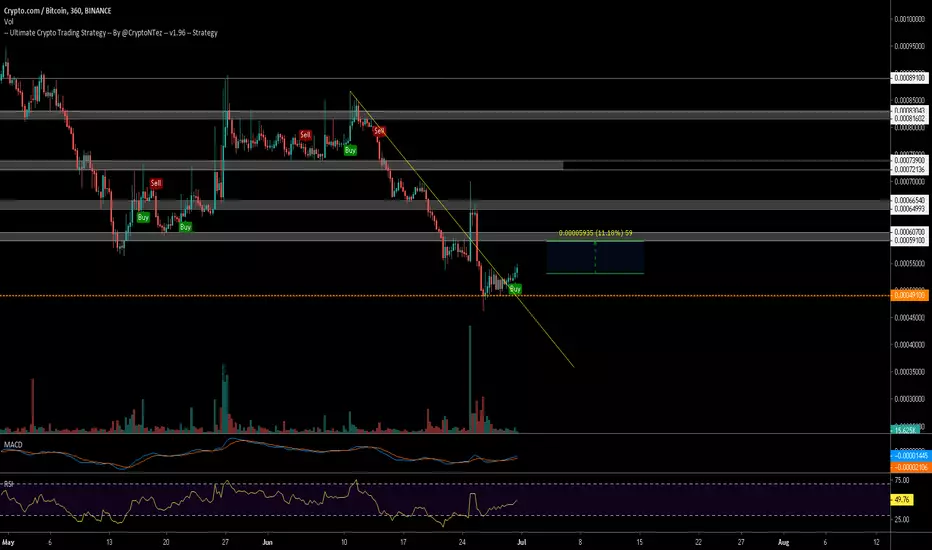Click the 0.00030000 price scale tick
The height and width of the screenshot is (550, 932).
pyautogui.click(x=909, y=399)
